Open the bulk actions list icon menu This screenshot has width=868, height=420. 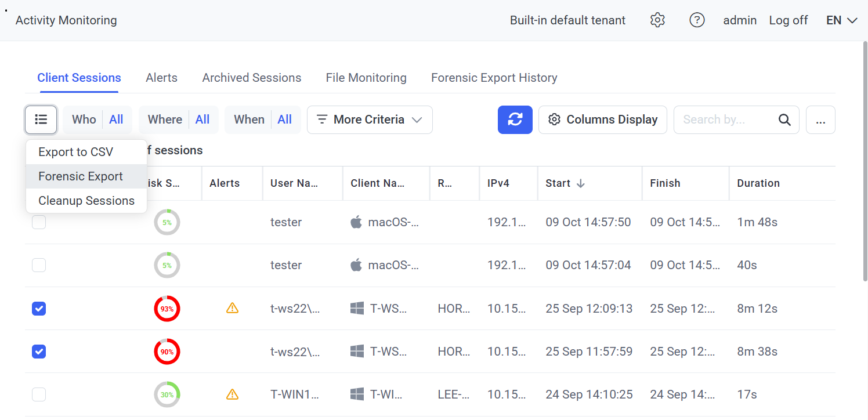(41, 120)
